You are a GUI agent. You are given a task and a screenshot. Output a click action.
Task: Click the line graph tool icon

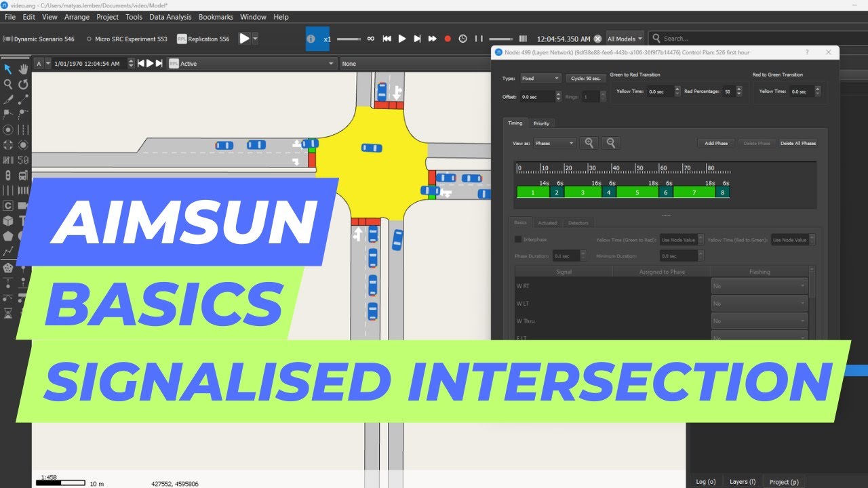click(8, 251)
